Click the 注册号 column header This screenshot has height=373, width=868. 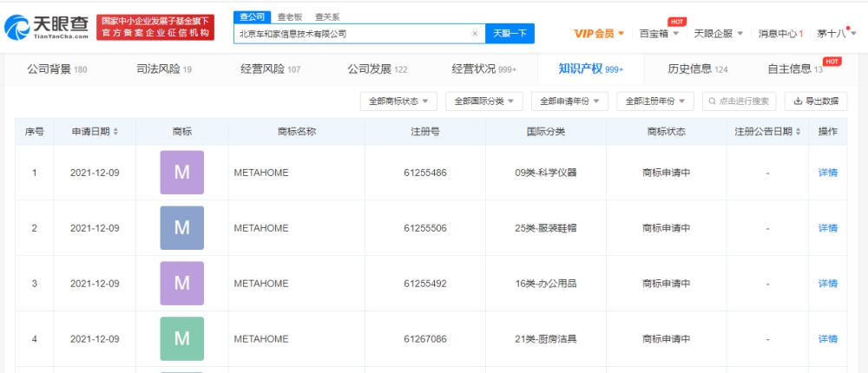pyautogui.click(x=425, y=132)
